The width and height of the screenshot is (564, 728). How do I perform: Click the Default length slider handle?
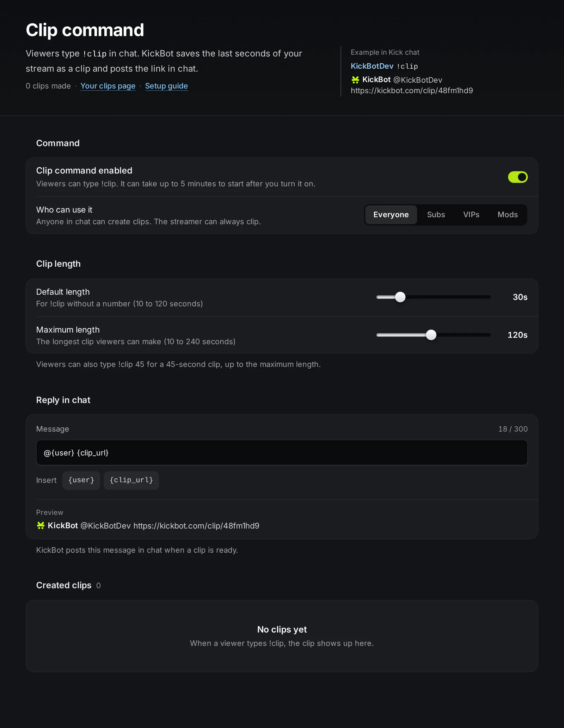[400, 297]
